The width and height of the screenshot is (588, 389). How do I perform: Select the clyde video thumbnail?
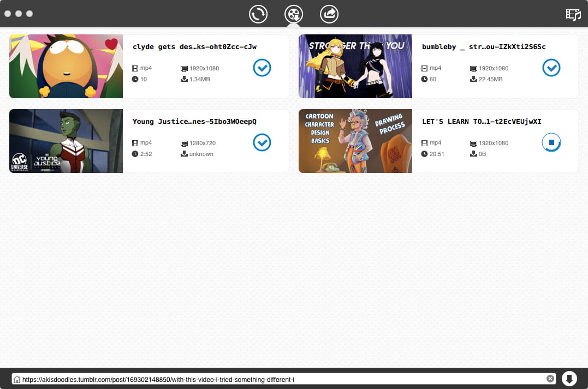tap(66, 66)
